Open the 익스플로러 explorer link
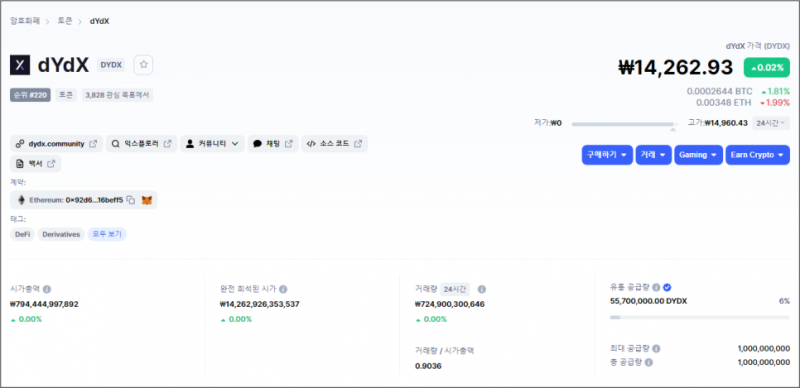800x388 pixels. click(x=141, y=144)
